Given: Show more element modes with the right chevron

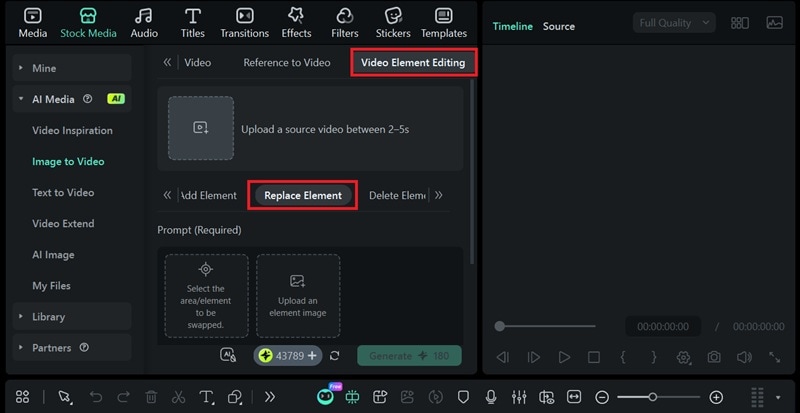Looking at the screenshot, I should pos(439,195).
